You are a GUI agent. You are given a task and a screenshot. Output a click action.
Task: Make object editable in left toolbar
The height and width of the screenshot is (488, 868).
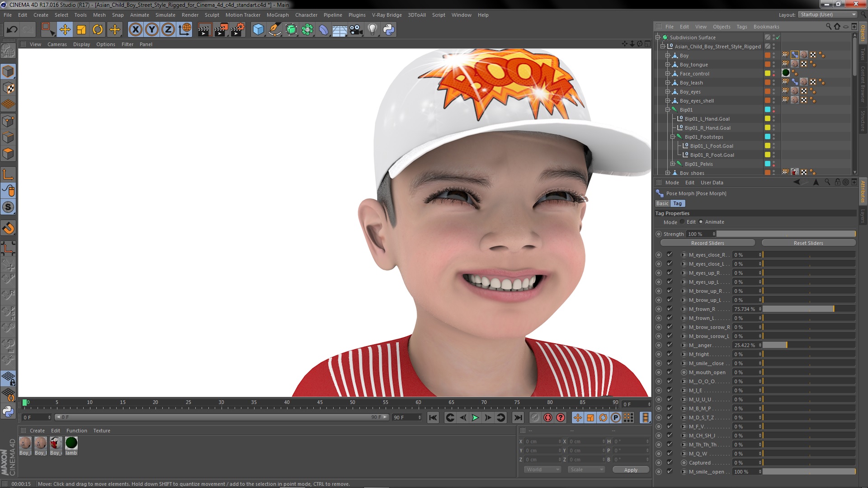coord(8,51)
